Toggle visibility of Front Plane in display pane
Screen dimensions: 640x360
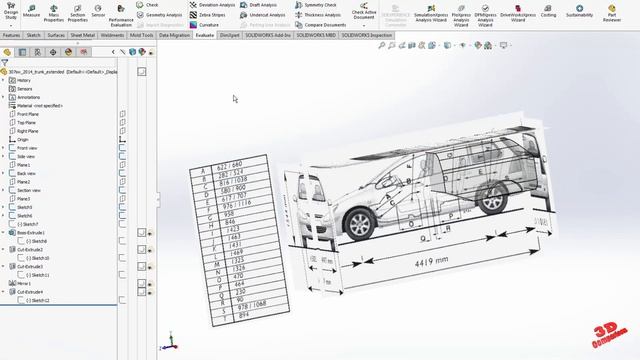[123, 114]
